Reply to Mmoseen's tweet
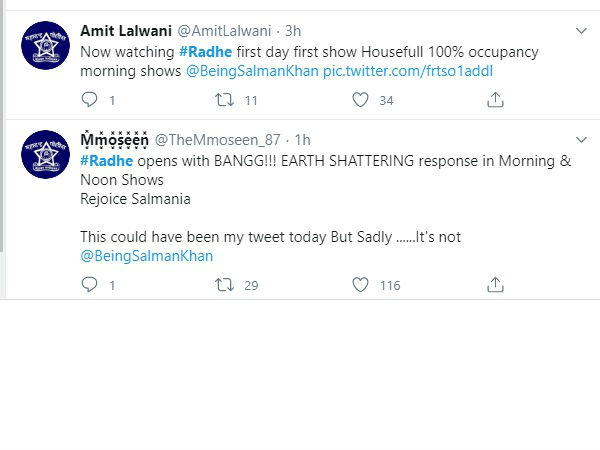The image size is (600, 450). click(x=90, y=285)
